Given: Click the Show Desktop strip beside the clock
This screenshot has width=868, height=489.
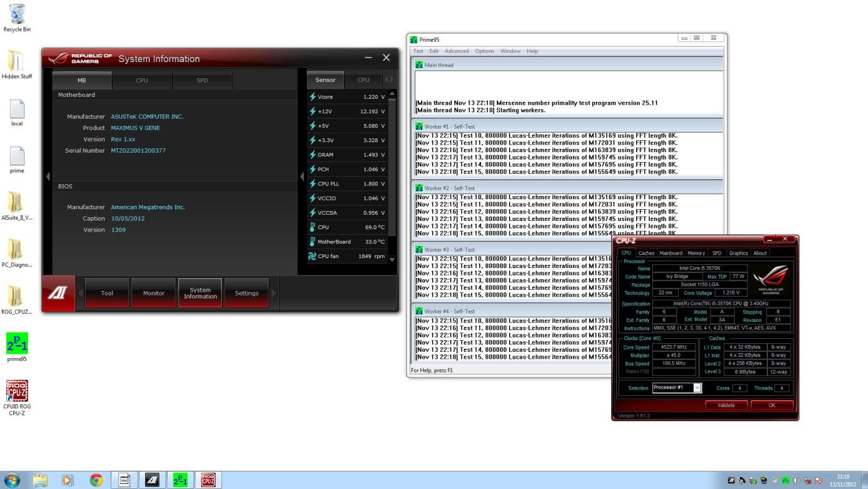Looking at the screenshot, I should (864, 480).
